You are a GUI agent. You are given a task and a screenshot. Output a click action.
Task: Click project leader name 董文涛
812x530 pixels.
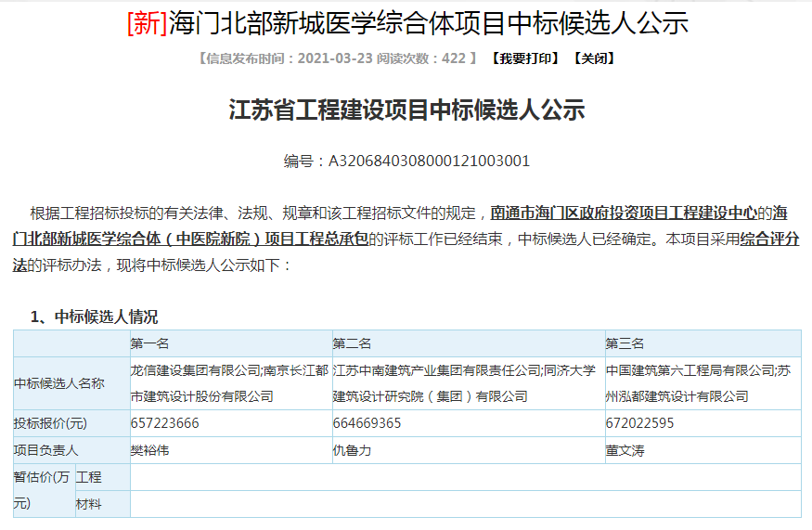pyautogui.click(x=625, y=450)
